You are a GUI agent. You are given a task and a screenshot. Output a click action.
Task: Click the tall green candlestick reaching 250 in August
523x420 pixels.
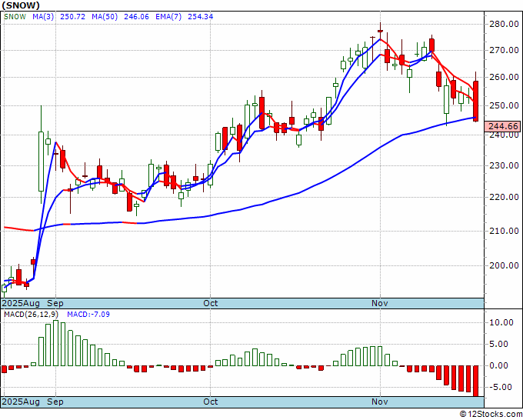tap(41, 162)
